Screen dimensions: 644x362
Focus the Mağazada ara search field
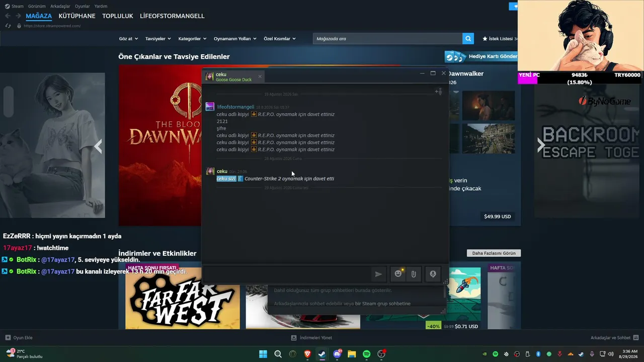click(x=387, y=39)
